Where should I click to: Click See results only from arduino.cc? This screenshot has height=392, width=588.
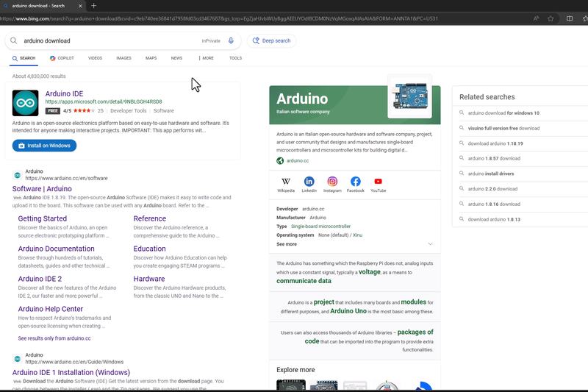[54, 338]
